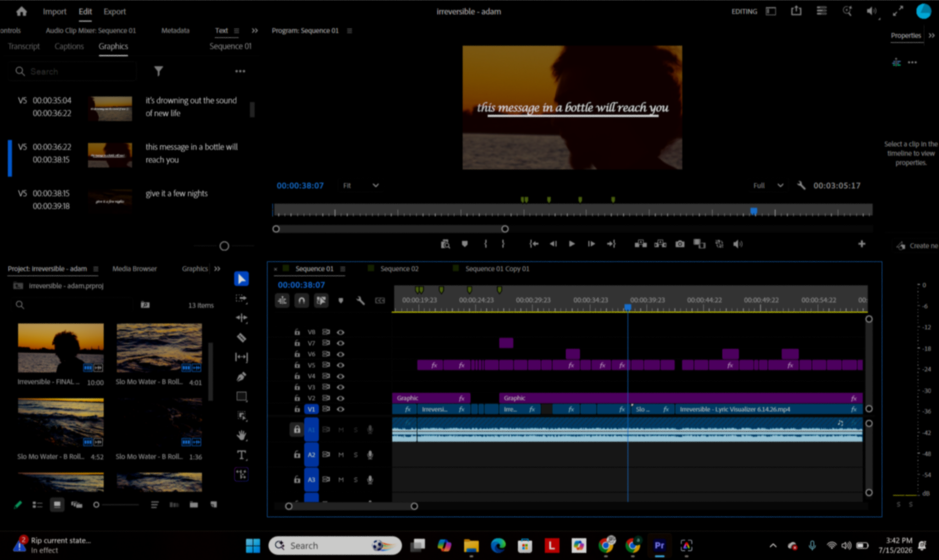Viewport: 939px width, 560px height.
Task: Open timeline display settings wrench
Action: (360, 300)
